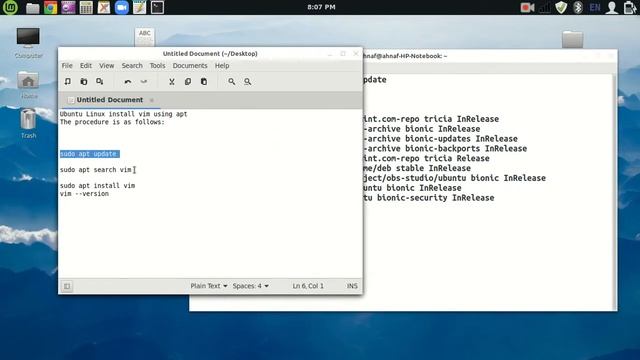Click the INS insert mode indicator
The width and height of the screenshot is (640, 360).
352,286
